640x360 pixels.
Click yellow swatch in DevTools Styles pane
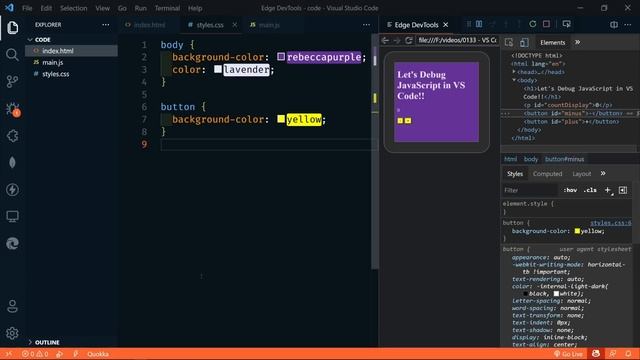[577, 231]
